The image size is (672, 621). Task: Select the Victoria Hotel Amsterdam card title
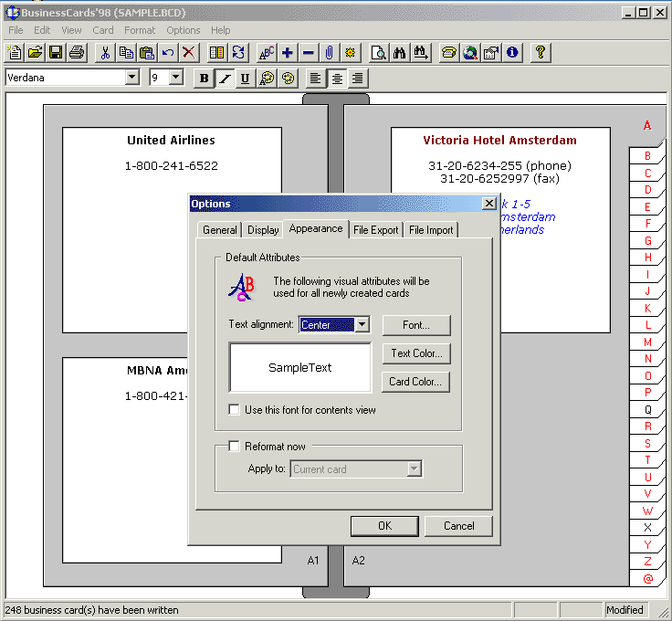499,140
